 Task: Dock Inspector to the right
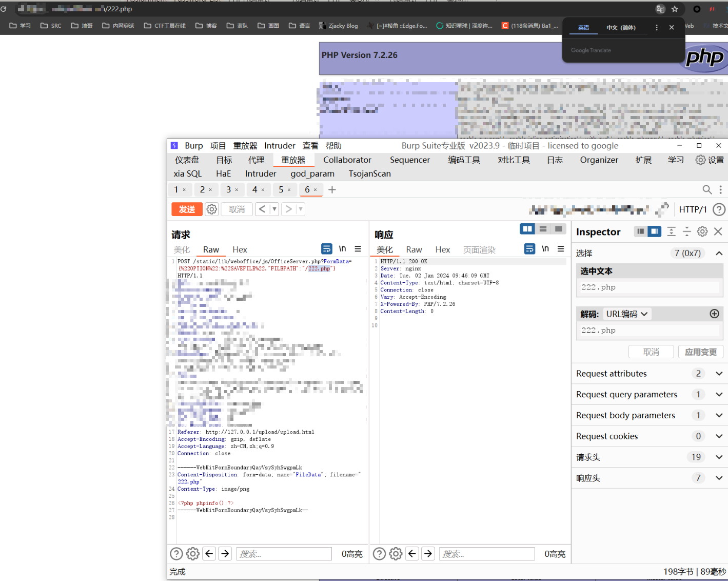[654, 231]
